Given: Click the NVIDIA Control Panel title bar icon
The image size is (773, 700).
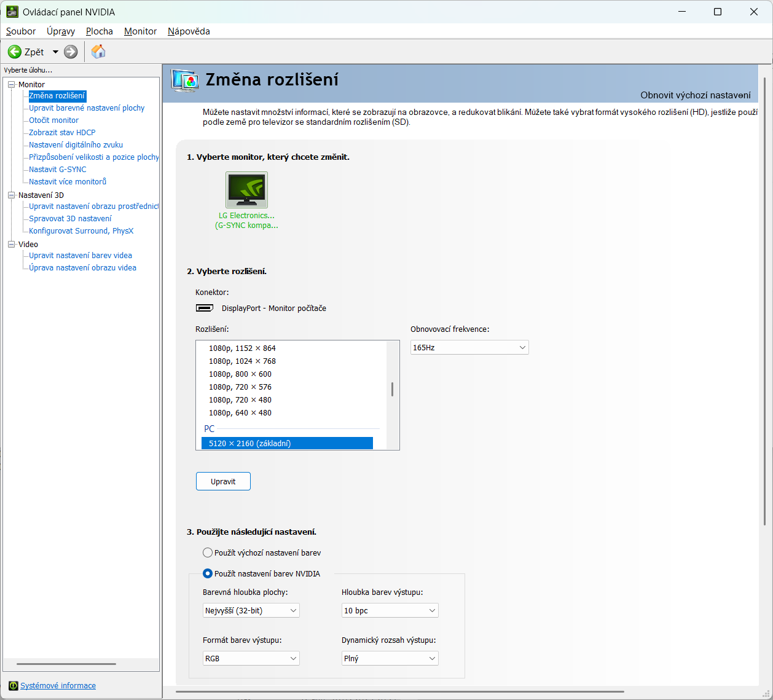Looking at the screenshot, I should click(x=12, y=12).
